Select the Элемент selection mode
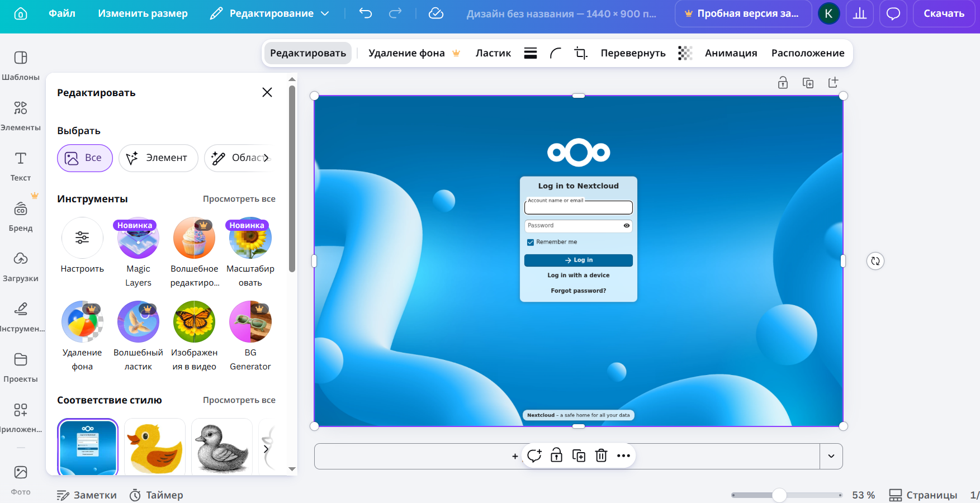This screenshot has width=980, height=503. click(158, 158)
